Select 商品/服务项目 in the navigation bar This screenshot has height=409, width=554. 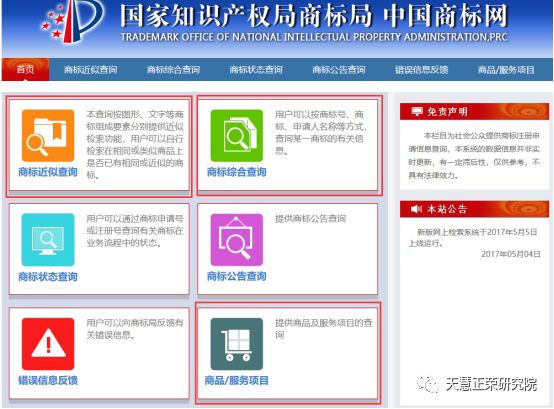click(506, 70)
